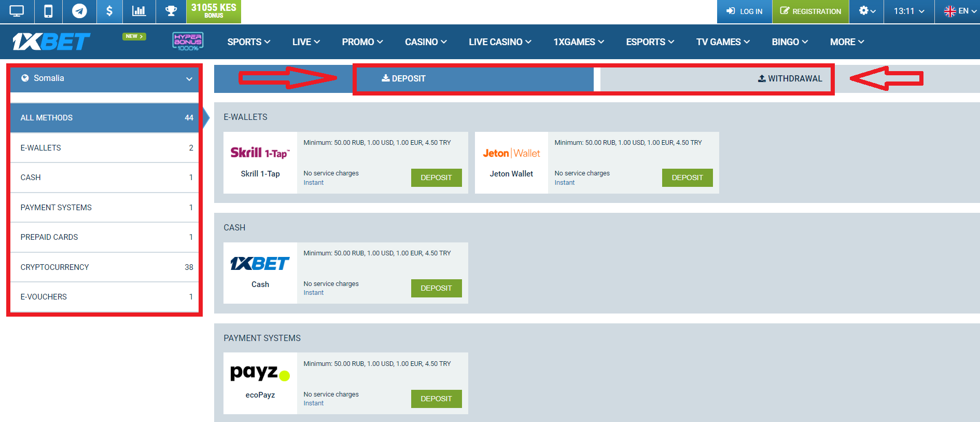Click the 1XBET Cash logo
Viewport: 980px width, 422px height.
(260, 264)
